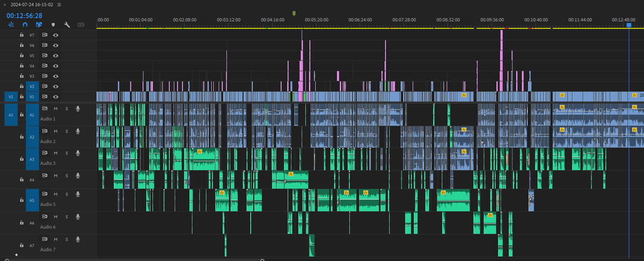Solo Audio 7 track with S
Screen dimensions: 644x261
coord(67,239)
